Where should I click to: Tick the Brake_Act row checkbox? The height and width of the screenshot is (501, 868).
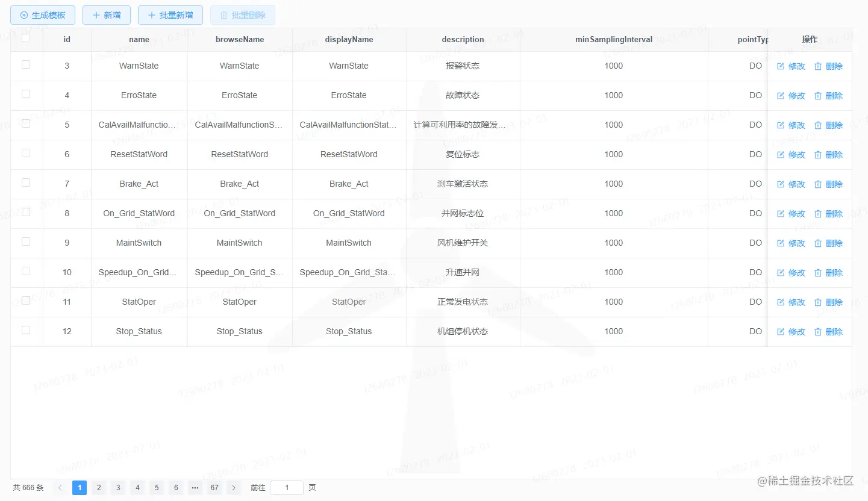point(26,182)
